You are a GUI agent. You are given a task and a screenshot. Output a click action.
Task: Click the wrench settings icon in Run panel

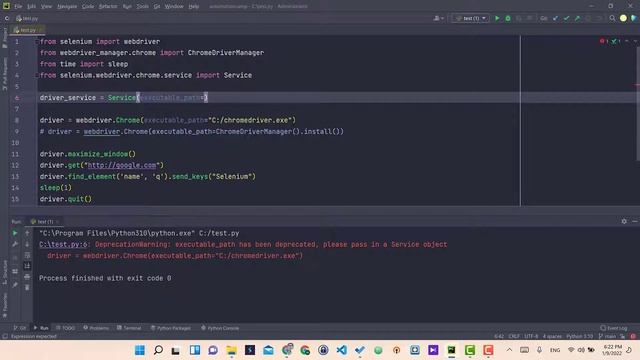15,244
